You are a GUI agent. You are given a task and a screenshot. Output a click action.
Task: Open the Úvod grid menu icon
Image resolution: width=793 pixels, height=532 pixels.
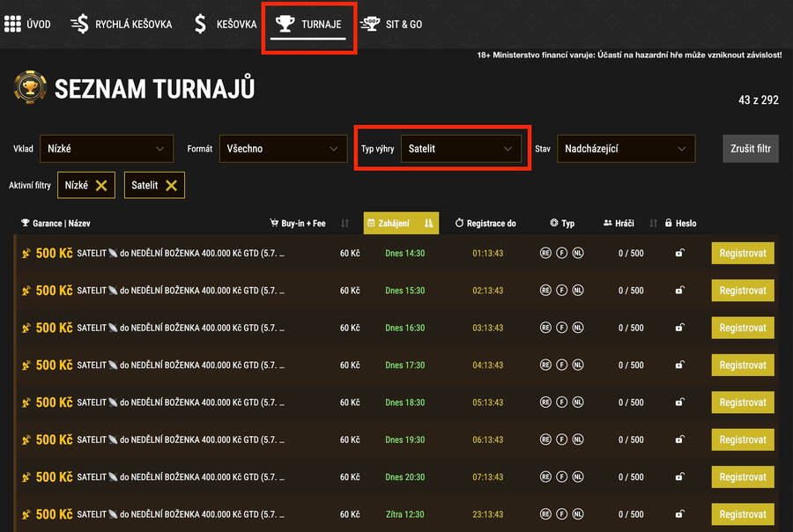[12, 24]
